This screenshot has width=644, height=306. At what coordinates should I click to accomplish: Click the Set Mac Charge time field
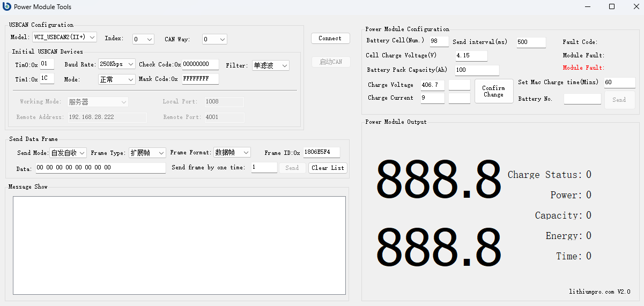click(619, 83)
